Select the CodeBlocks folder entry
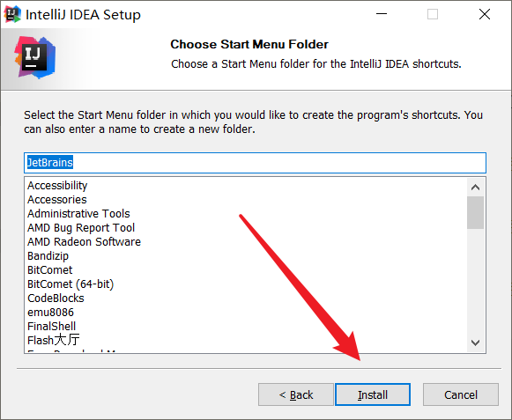Image resolution: width=512 pixels, height=420 pixels. [56, 298]
